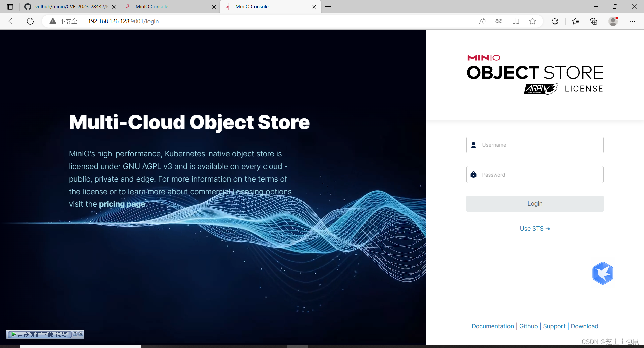Close the first MinIO Console tab
The image size is (644, 348).
[x=214, y=7]
